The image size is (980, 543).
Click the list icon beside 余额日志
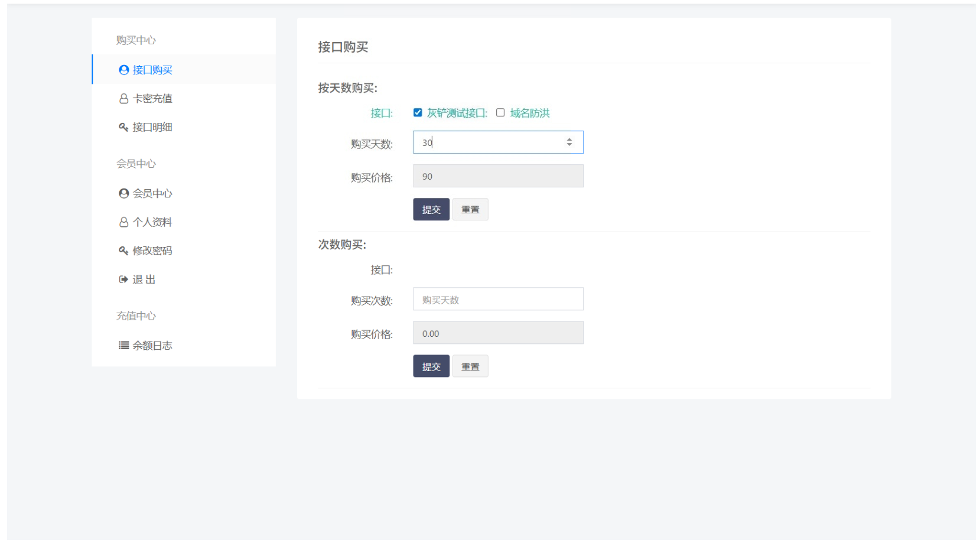[123, 345]
